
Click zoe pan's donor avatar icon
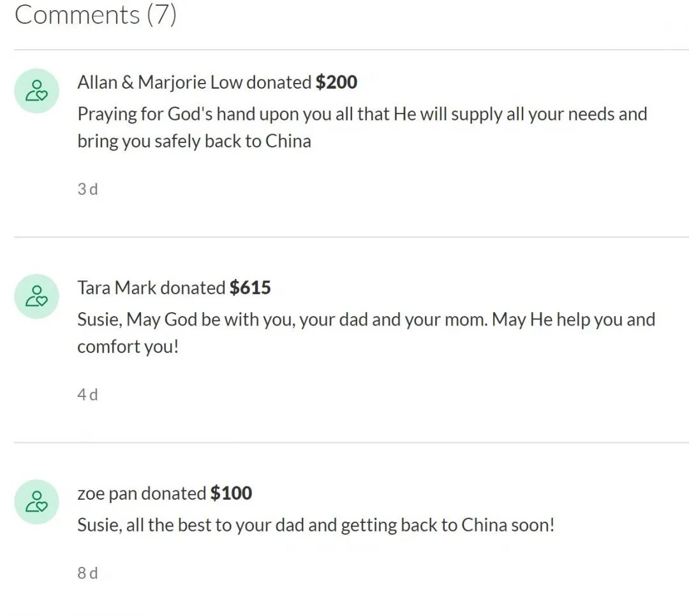36,502
